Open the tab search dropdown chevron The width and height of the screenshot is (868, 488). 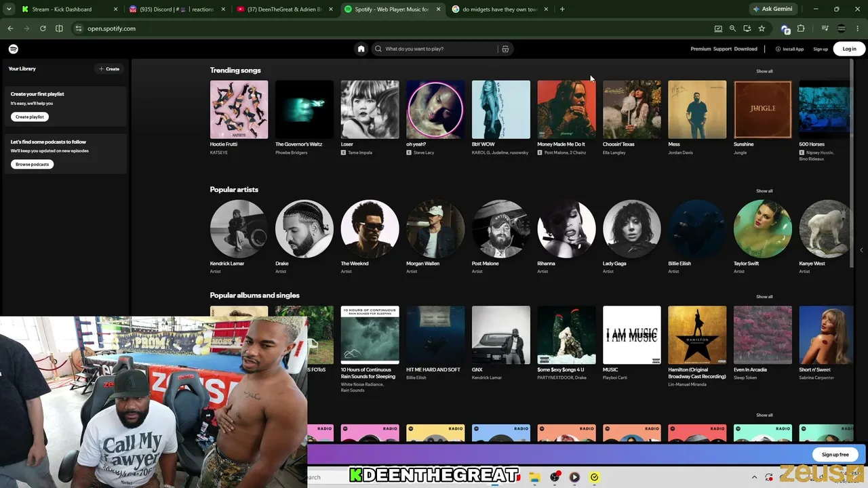click(9, 9)
